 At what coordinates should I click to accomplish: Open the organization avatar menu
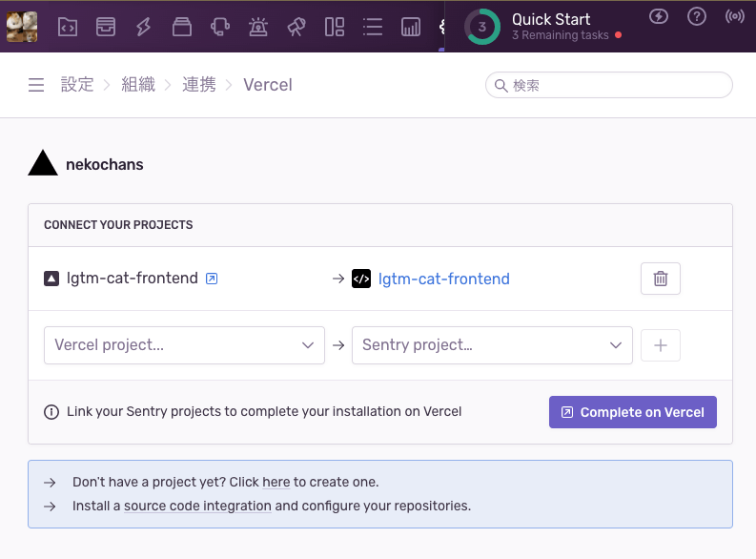click(22, 27)
